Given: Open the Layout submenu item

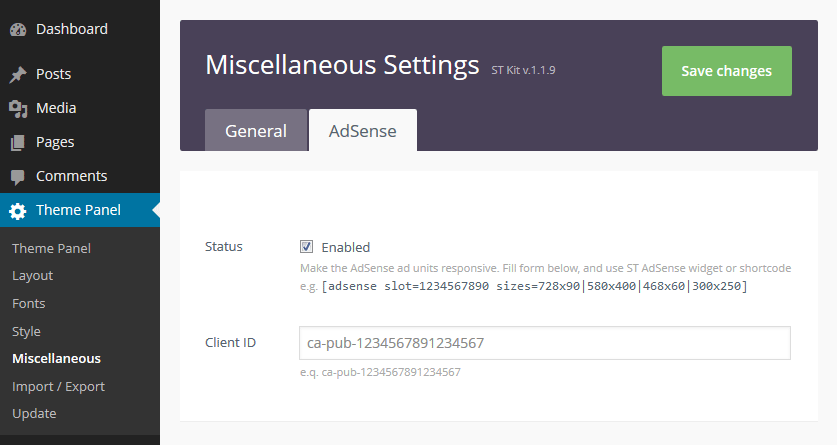Looking at the screenshot, I should pyautogui.click(x=32, y=276).
